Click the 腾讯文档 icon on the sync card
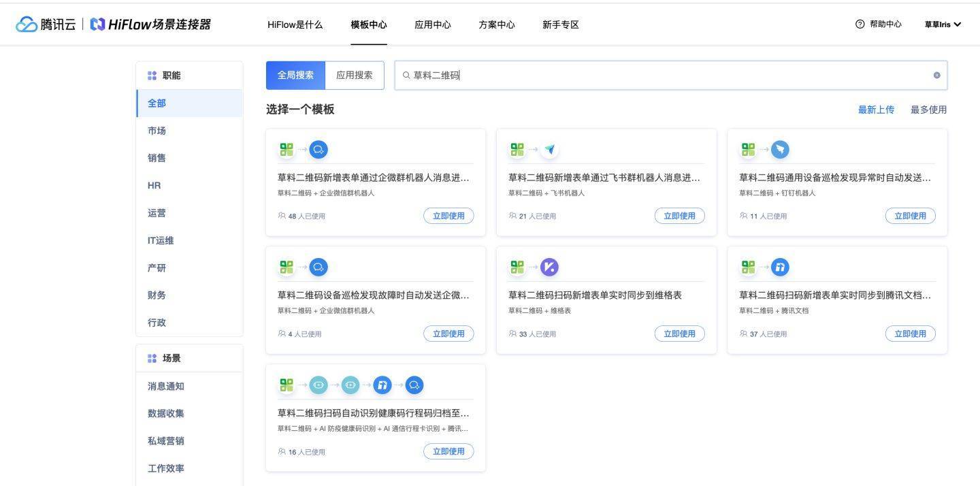980x486 pixels. pyautogui.click(x=780, y=267)
